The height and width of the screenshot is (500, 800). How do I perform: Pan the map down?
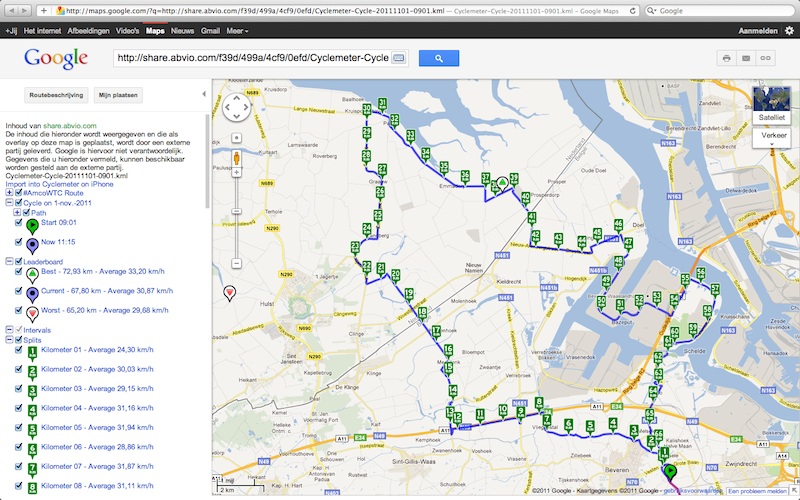(x=237, y=116)
